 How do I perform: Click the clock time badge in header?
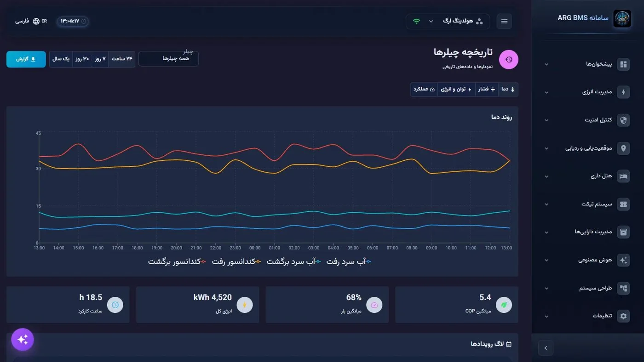pyautogui.click(x=73, y=21)
